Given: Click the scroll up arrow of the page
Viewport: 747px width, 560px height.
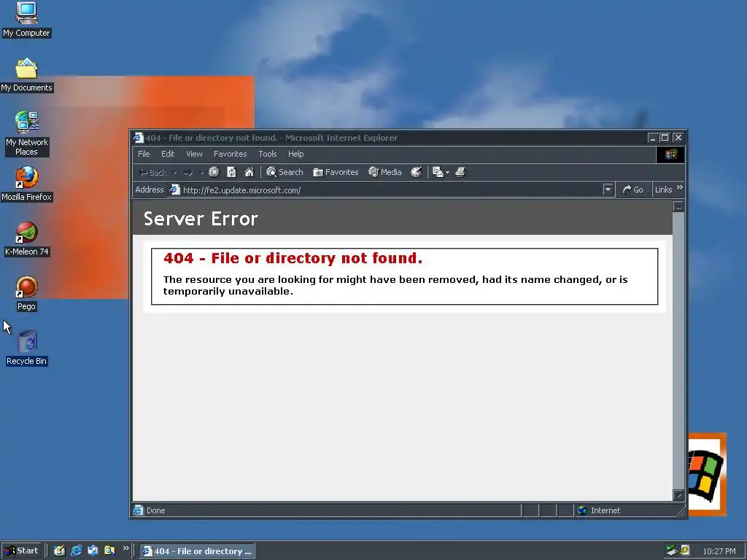Looking at the screenshot, I should [x=678, y=206].
